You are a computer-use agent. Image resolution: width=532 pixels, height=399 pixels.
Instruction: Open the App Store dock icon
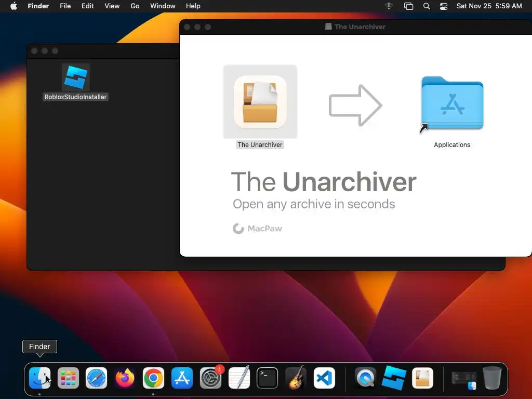pyautogui.click(x=182, y=378)
